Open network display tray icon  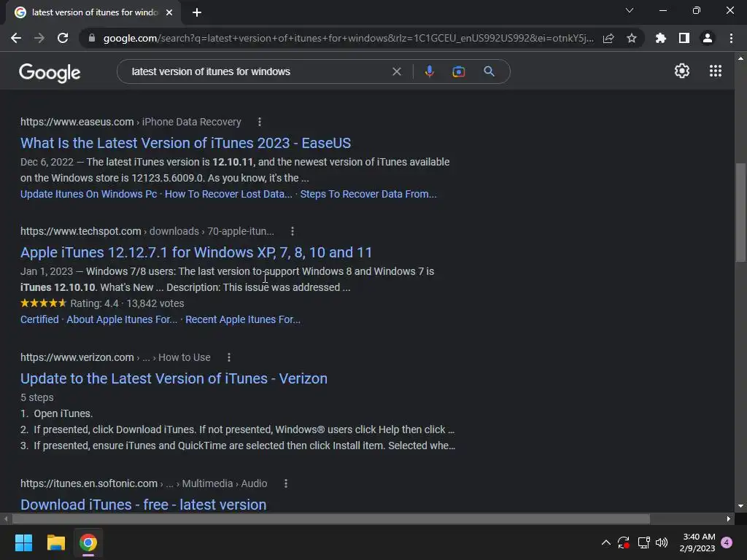point(643,542)
